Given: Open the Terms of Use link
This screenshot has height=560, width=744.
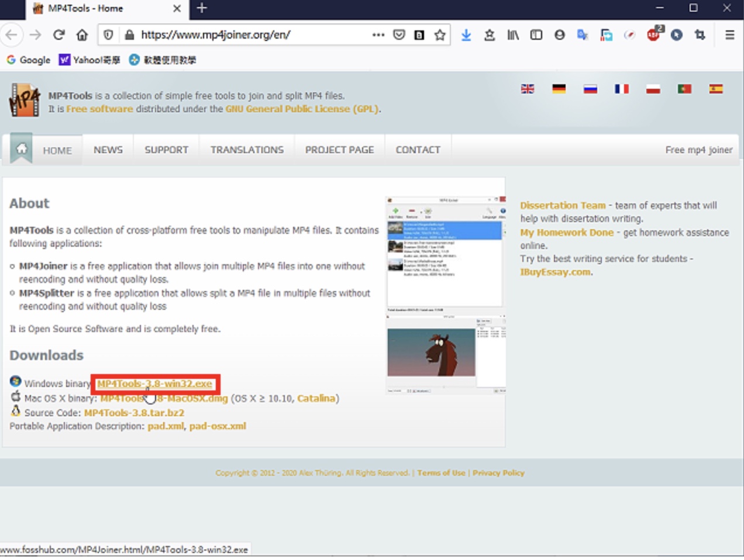Looking at the screenshot, I should pos(441,473).
